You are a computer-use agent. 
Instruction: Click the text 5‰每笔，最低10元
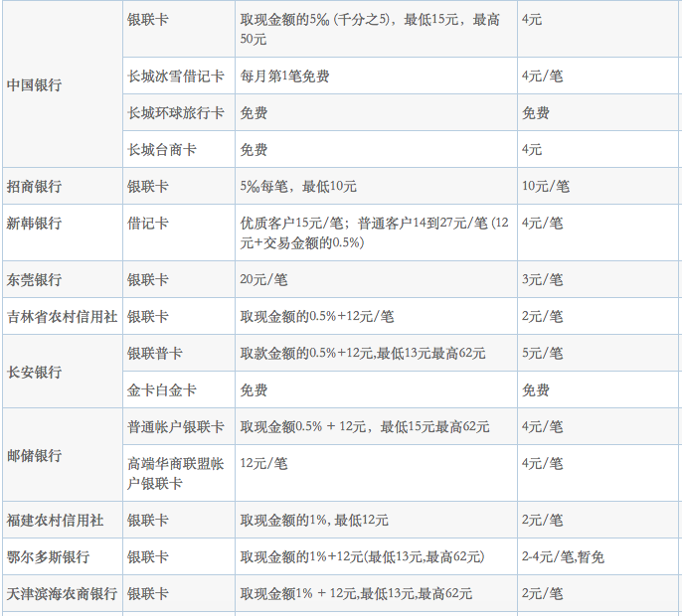tap(298, 187)
